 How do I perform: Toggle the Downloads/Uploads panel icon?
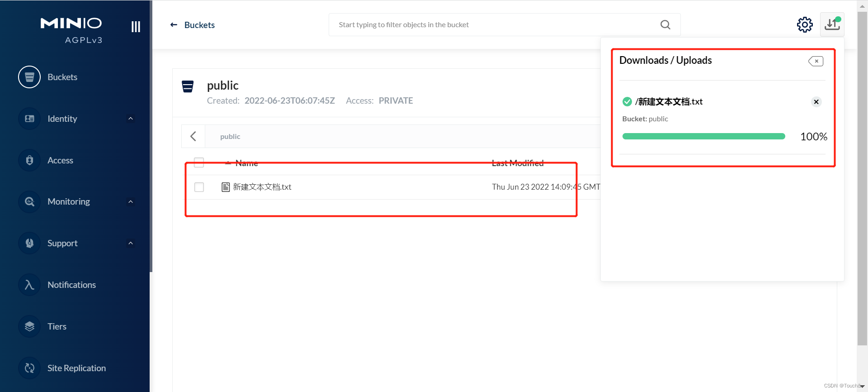tap(832, 24)
